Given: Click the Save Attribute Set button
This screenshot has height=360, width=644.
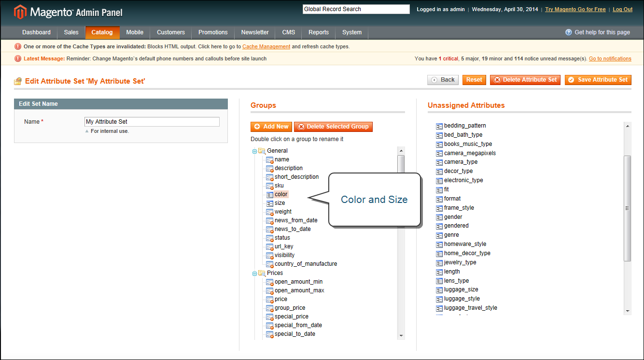Looking at the screenshot, I should [598, 80].
